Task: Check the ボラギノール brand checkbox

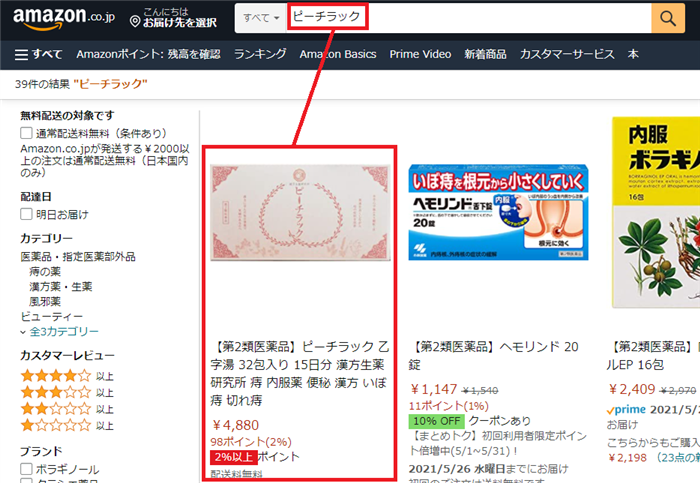Action: tap(26, 469)
